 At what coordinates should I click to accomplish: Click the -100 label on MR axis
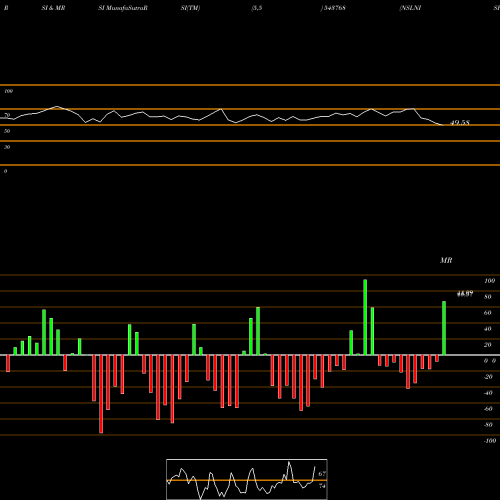click(x=490, y=441)
